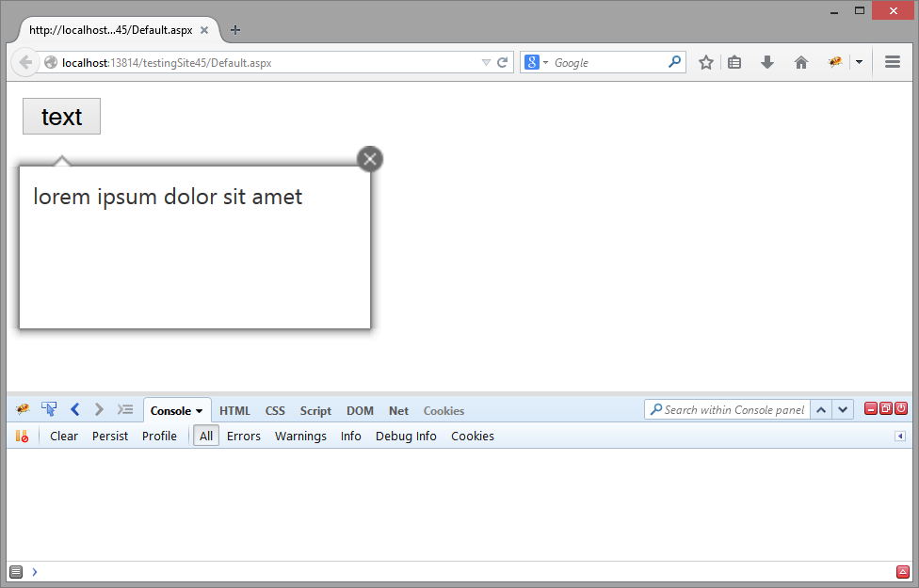Filter console by Debug Info
The height and width of the screenshot is (588, 919).
click(406, 437)
